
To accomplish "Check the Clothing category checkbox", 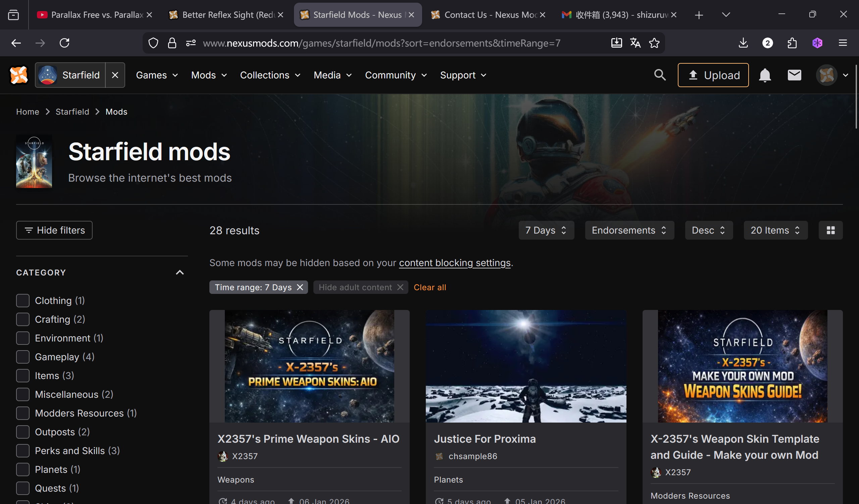I will click(23, 300).
